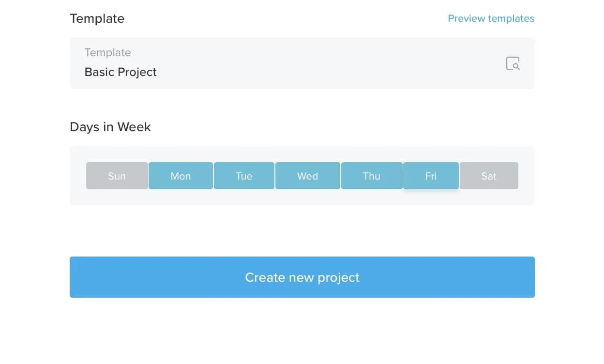This screenshot has height=364, width=604.
Task: Click the Days in Week heading
Action: pos(110,127)
